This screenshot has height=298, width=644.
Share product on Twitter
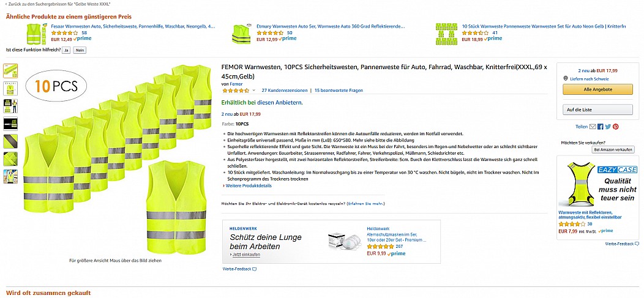tap(608, 127)
